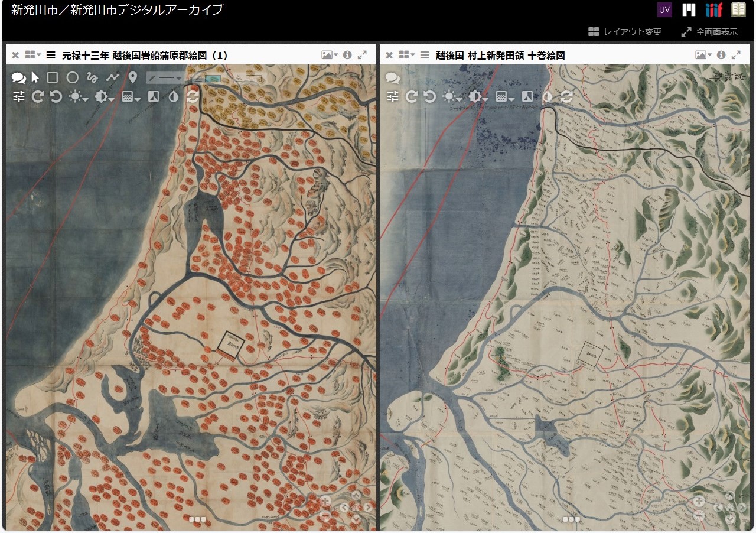The width and height of the screenshot is (756, 533).
Task: Click title 越後国 村上新発田領 十巻絵図
Action: pyautogui.click(x=500, y=56)
